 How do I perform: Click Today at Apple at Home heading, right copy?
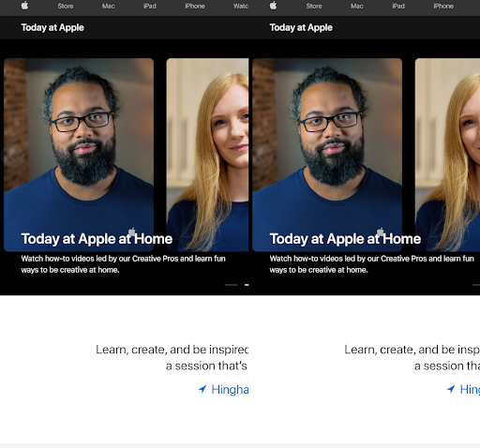[x=345, y=239]
